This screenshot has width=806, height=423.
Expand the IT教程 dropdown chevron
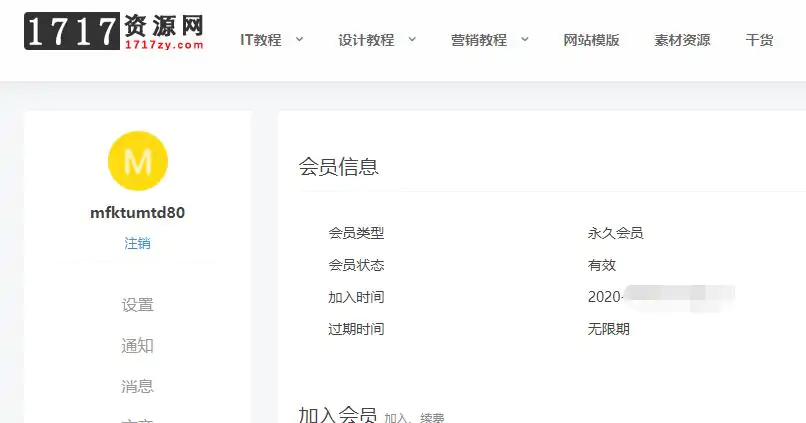pyautogui.click(x=299, y=40)
